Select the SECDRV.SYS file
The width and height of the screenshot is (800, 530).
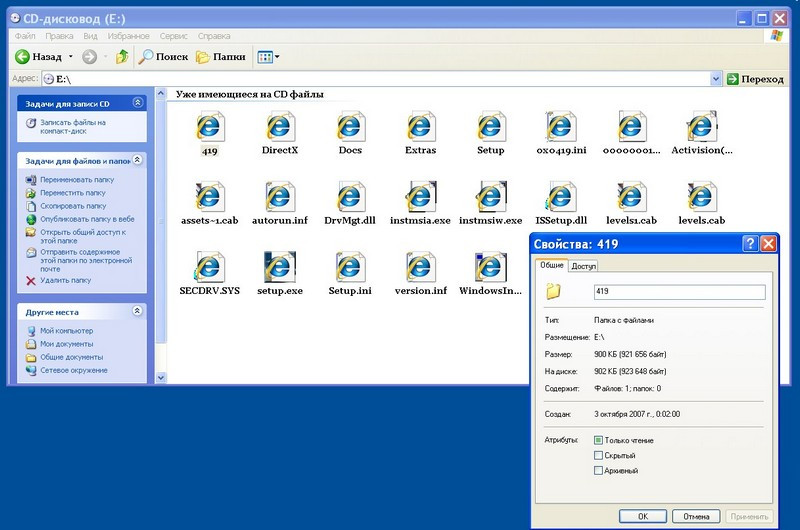pos(210,268)
